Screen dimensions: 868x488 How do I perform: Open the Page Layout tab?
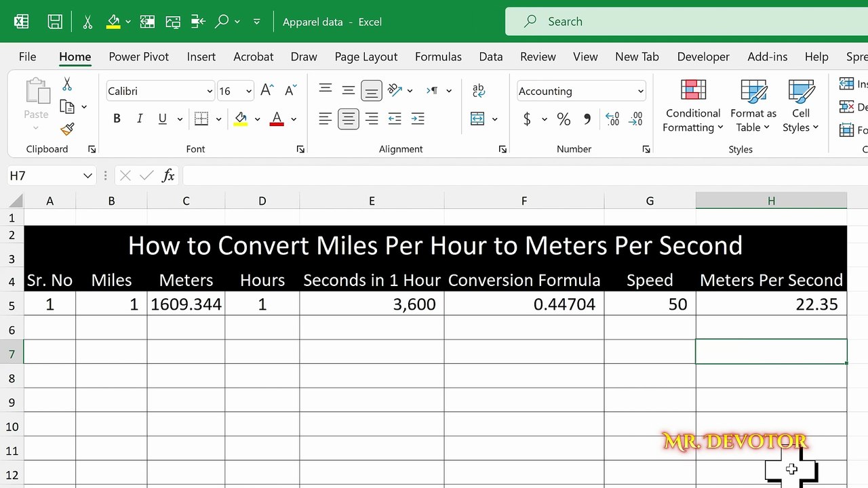pos(366,57)
